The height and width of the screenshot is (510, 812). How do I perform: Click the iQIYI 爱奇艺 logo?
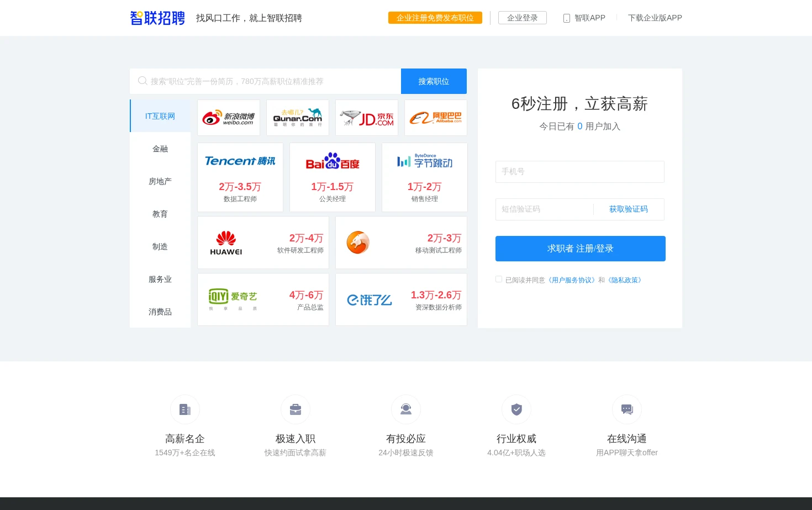[233, 299]
